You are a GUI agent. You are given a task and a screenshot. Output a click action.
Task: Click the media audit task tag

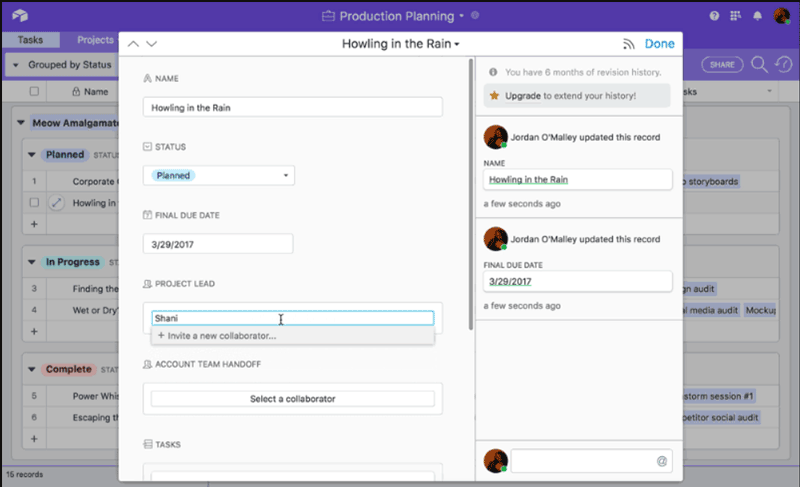[711, 310]
